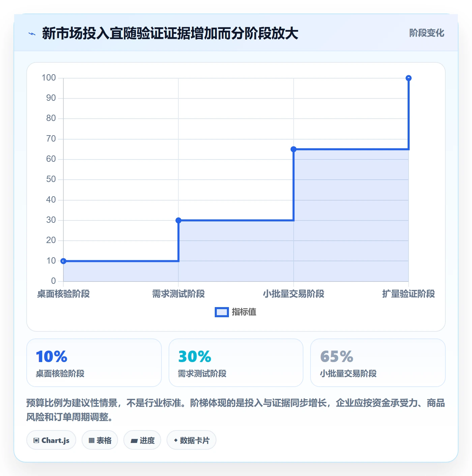Screen dimensions: 472x476
Task: Select the top data point at 扩量验证阶段
Action: [x=409, y=78]
